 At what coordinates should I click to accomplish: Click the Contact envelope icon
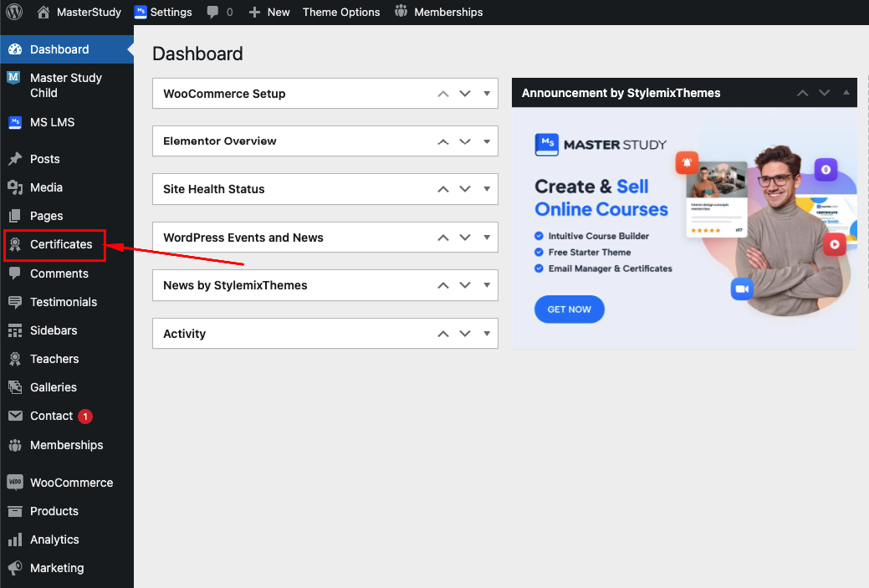tap(15, 416)
